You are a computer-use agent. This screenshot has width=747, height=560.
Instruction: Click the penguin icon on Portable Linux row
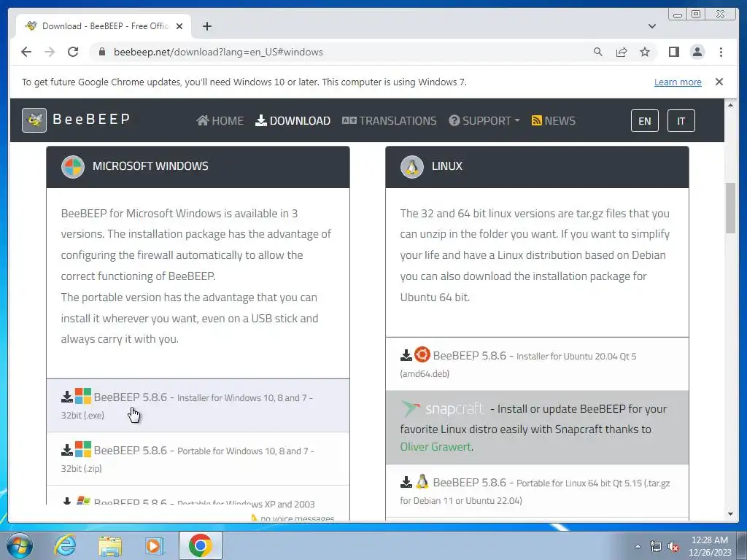422,481
